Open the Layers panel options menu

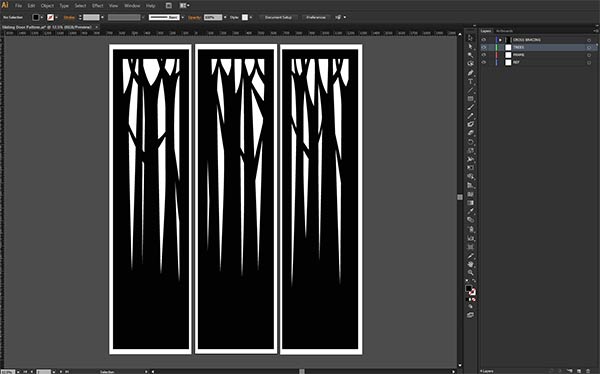click(596, 31)
